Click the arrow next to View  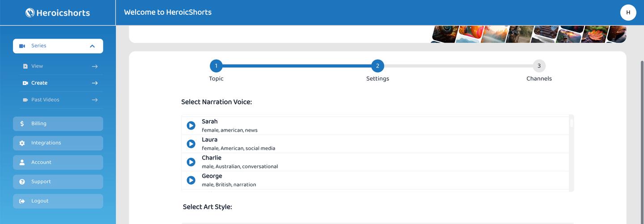pos(95,66)
